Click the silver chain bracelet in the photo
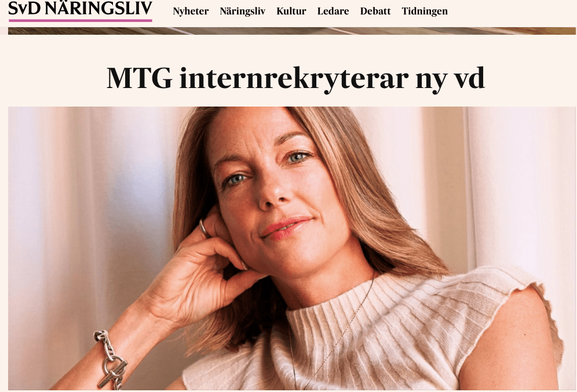This screenshot has height=392, width=577. 111,360
